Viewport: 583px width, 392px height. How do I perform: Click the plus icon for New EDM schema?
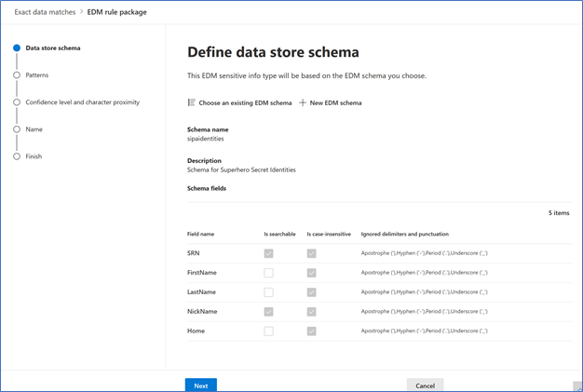tap(303, 102)
